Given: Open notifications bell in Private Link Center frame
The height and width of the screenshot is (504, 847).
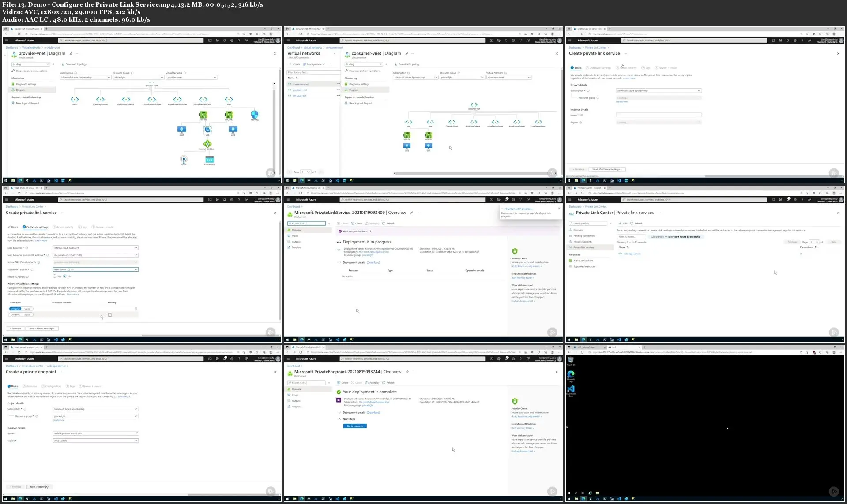Looking at the screenshot, I should 788,199.
